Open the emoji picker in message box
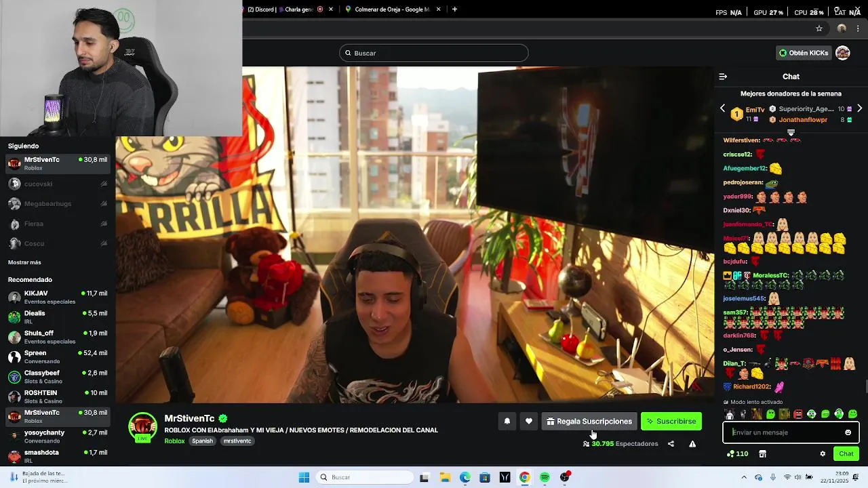 (x=848, y=432)
